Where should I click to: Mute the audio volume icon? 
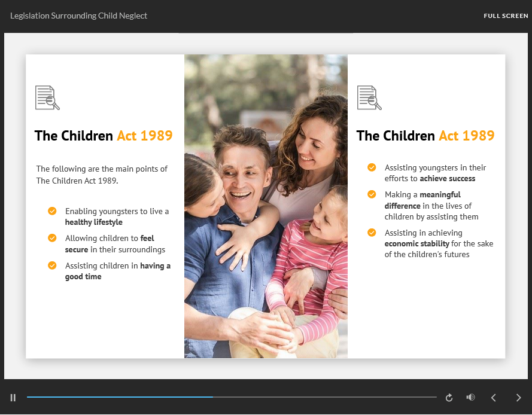click(471, 398)
